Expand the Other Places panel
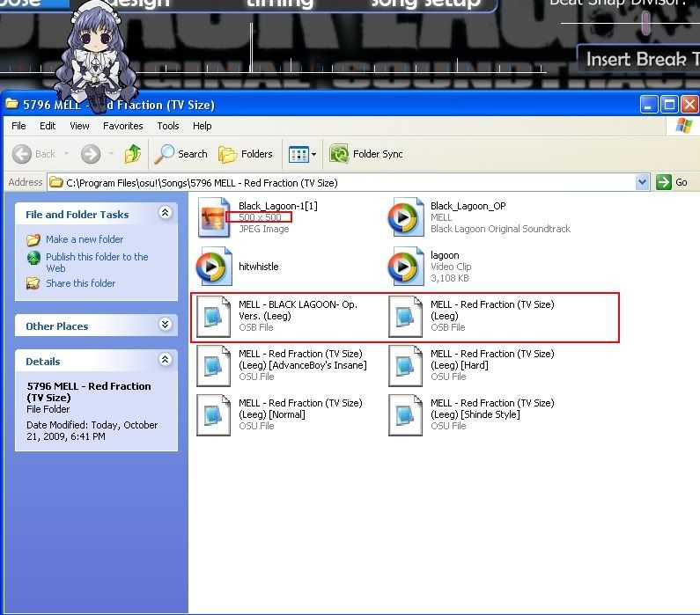700x615 pixels. tap(166, 325)
